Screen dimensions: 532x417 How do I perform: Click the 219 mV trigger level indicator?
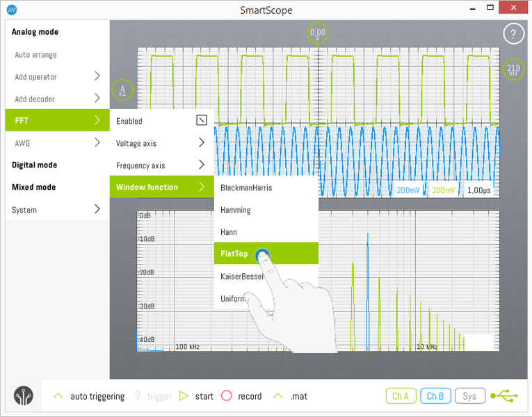click(x=513, y=69)
